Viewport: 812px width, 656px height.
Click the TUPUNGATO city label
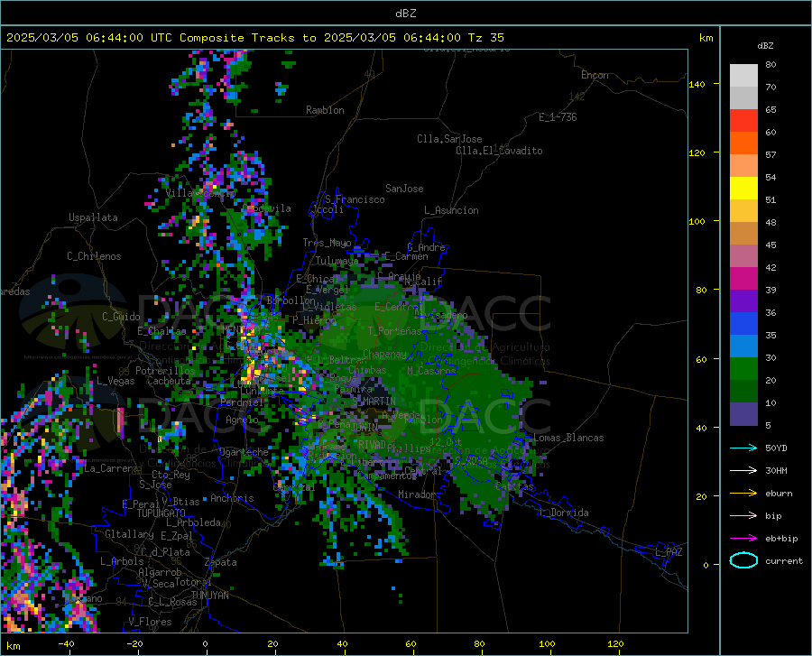click(x=161, y=513)
